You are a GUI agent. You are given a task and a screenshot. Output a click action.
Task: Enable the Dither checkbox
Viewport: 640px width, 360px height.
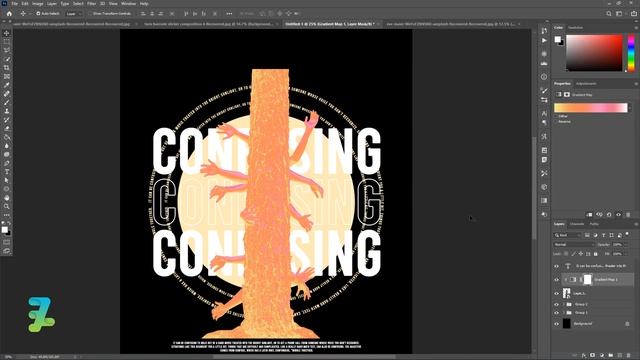point(556,116)
